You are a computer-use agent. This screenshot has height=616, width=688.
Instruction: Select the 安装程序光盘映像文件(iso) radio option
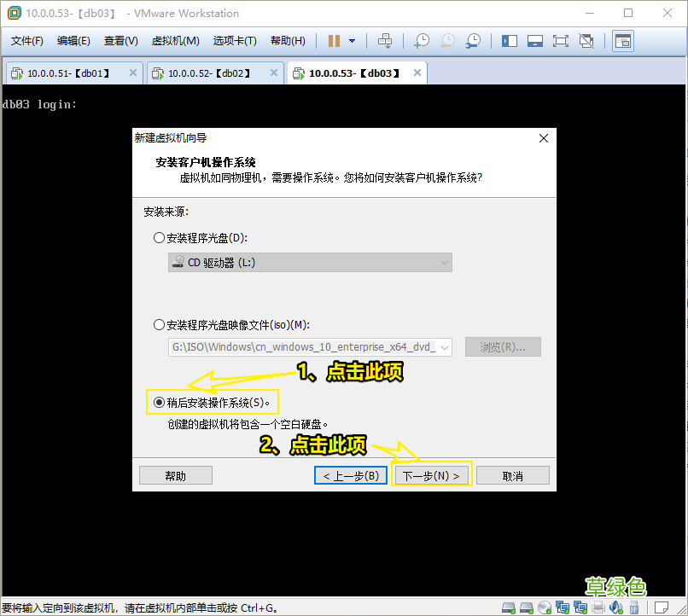coord(159,325)
